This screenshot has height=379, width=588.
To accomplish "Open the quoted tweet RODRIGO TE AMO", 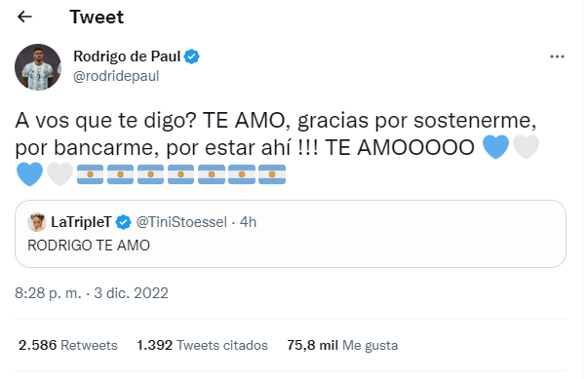I will click(x=291, y=234).
